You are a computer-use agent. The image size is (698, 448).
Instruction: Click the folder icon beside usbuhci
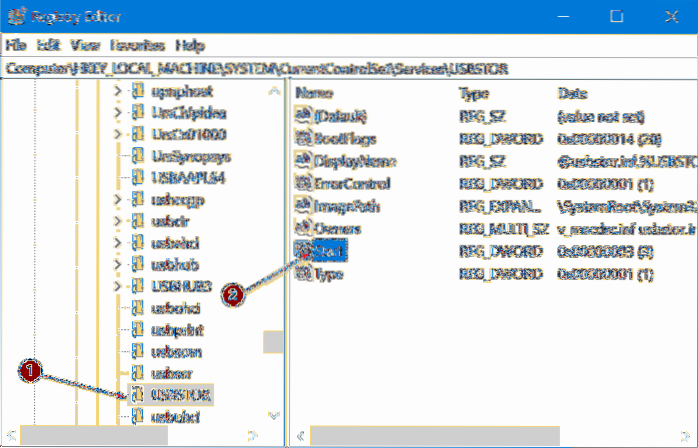138,416
